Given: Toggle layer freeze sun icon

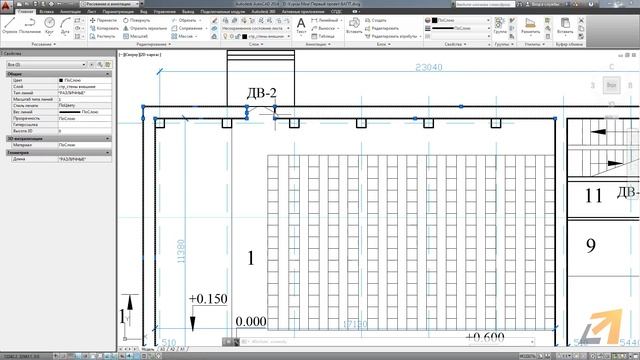Looking at the screenshot, I should tap(231, 36).
